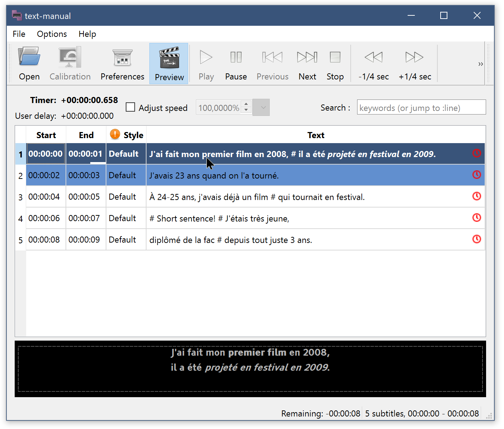504x429 pixels.
Task: Click the orange warning icon in Style header
Action: 115,134
